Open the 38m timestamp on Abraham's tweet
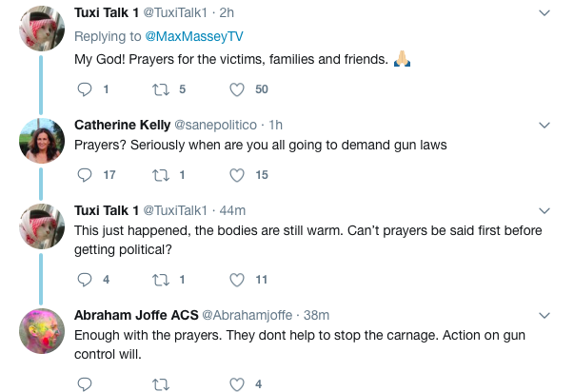The width and height of the screenshot is (574, 392). coord(316,315)
